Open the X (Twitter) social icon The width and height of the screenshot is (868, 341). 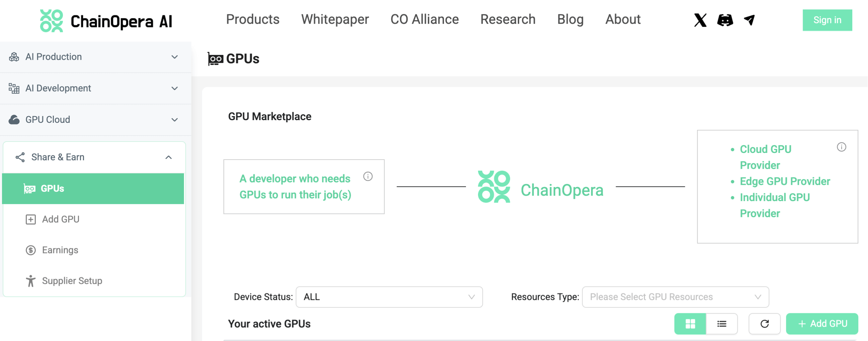[700, 20]
